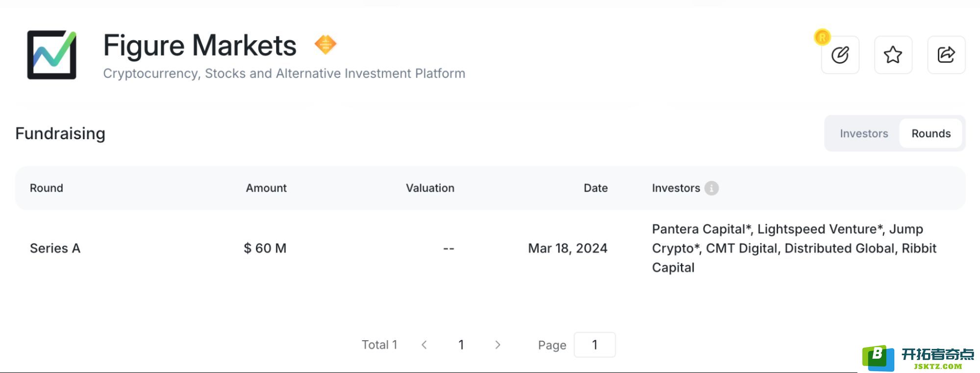Click the Cryptocurrency, Stocks platform description
The width and height of the screenshot is (980, 373).
284,74
